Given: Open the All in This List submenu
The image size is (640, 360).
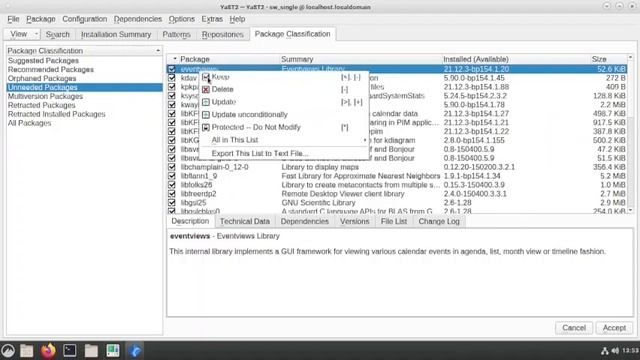Looking at the screenshot, I should pos(283,140).
